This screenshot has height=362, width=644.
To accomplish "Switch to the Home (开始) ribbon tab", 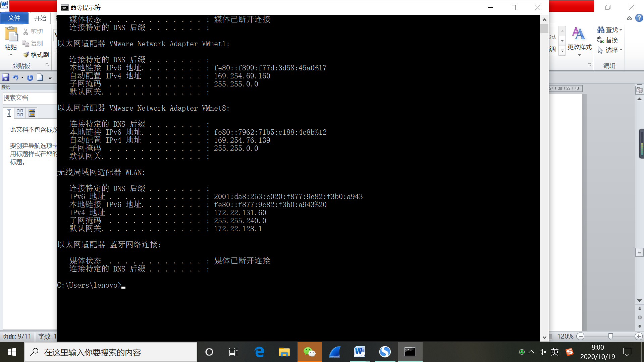I will (x=40, y=18).
